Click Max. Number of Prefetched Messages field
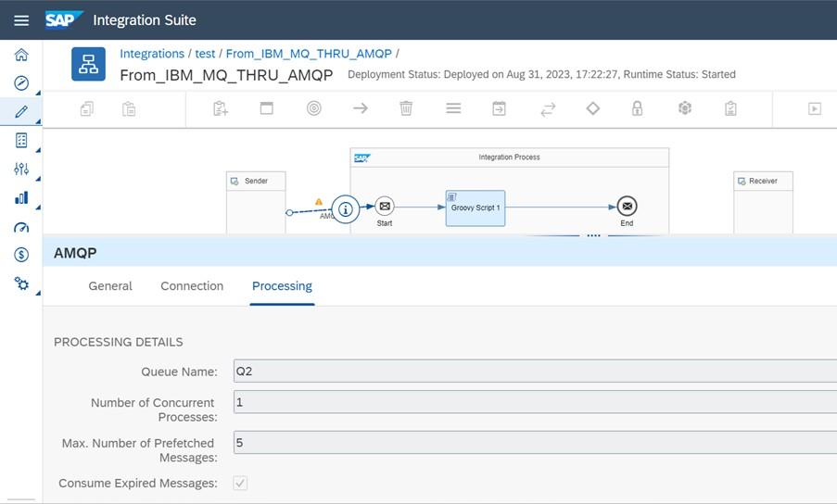The height and width of the screenshot is (504, 837). coord(535,442)
